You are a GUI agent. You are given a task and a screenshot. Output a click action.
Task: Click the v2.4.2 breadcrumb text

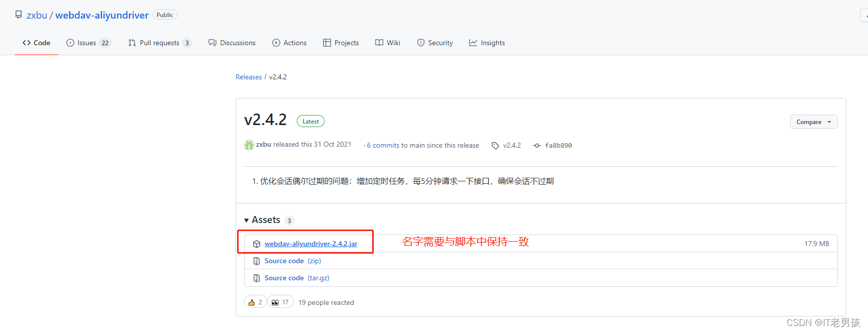click(278, 77)
